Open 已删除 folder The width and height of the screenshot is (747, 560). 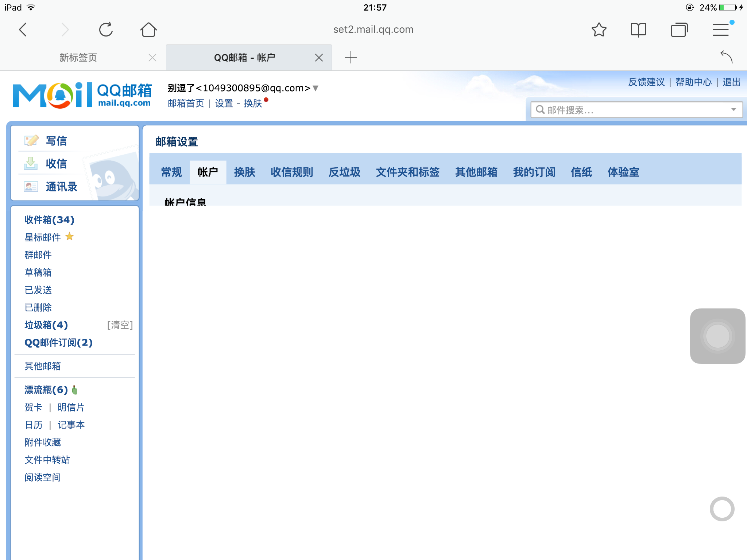pos(38,307)
